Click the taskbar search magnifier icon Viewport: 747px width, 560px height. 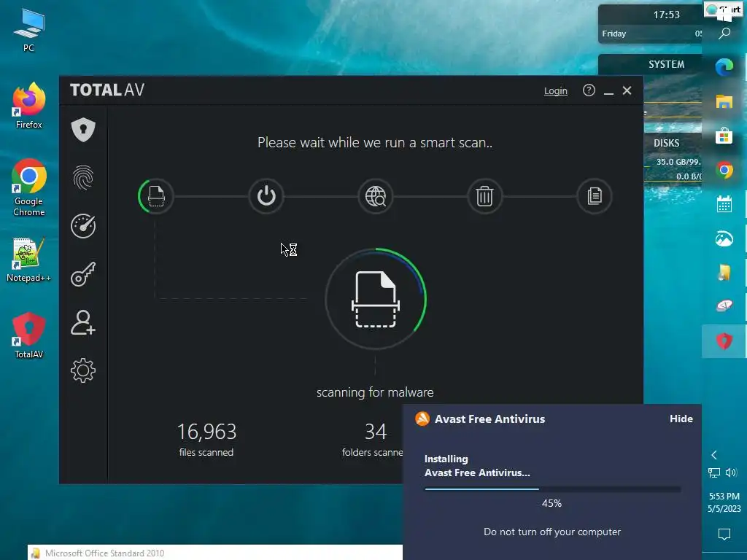click(724, 34)
